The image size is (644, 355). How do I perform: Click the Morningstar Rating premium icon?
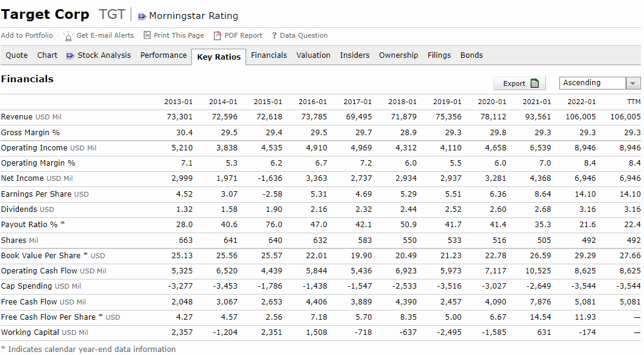(142, 16)
